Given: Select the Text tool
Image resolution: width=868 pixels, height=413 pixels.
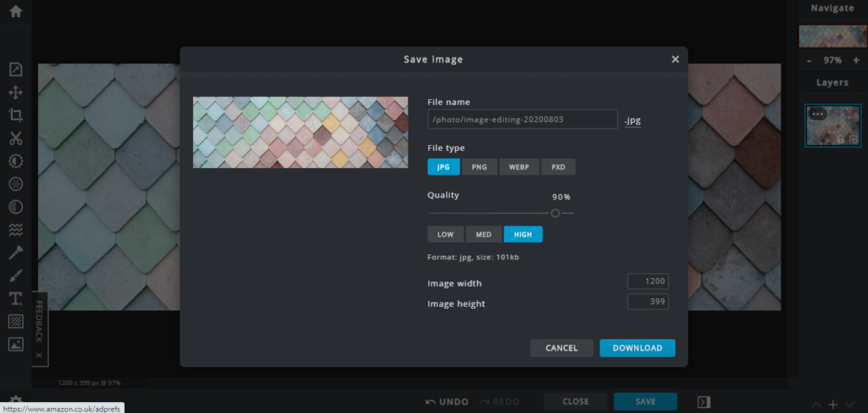Looking at the screenshot, I should point(15,299).
